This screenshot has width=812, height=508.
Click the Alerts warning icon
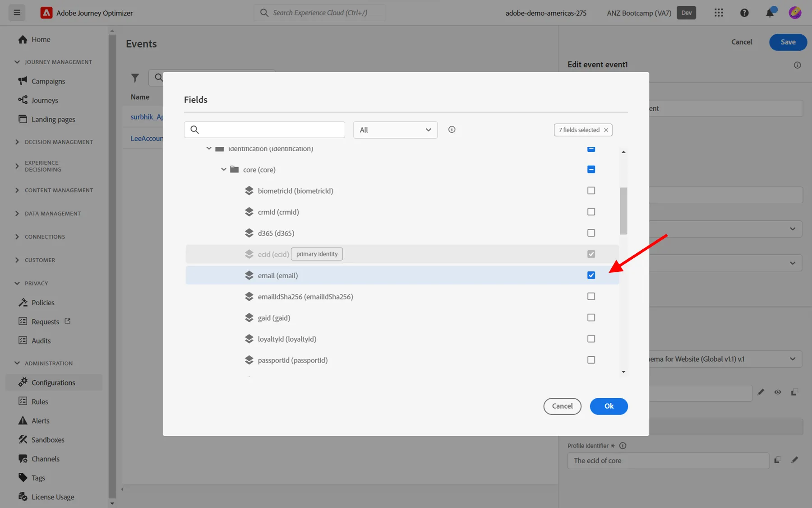(23, 420)
